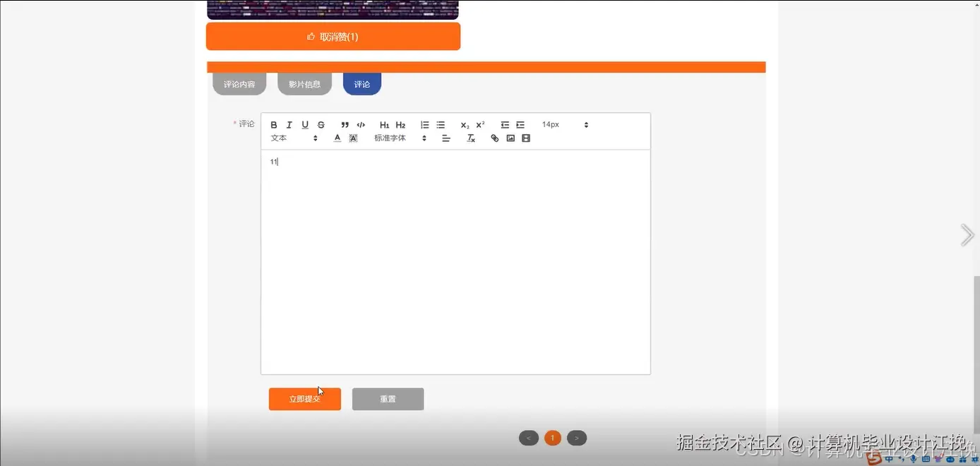Insert a hyperlink in the comment
The height and width of the screenshot is (466, 980).
[x=495, y=138]
